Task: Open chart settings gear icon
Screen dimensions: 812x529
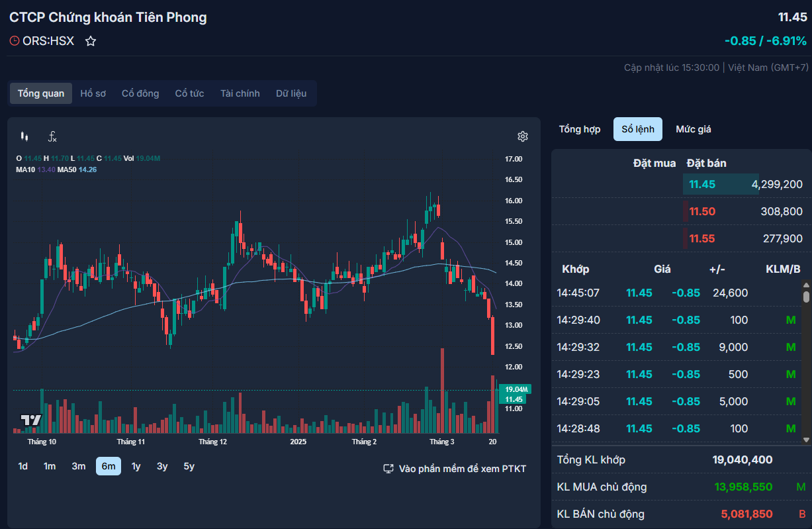Action: click(x=522, y=136)
